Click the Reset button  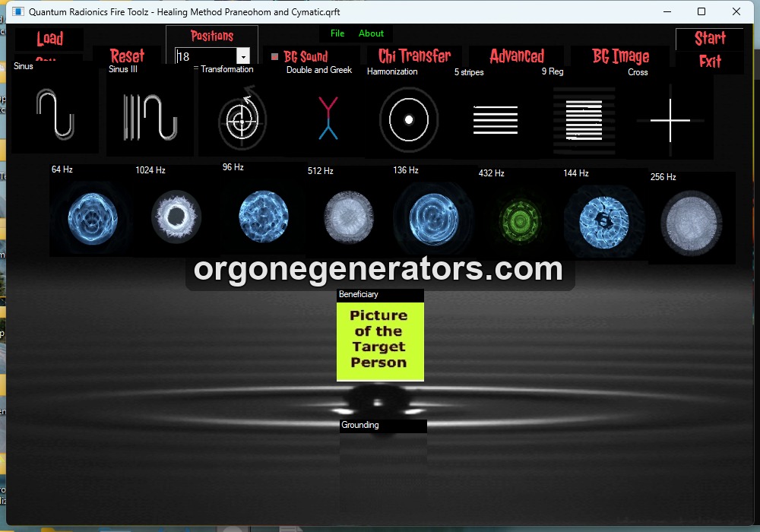[x=127, y=55]
